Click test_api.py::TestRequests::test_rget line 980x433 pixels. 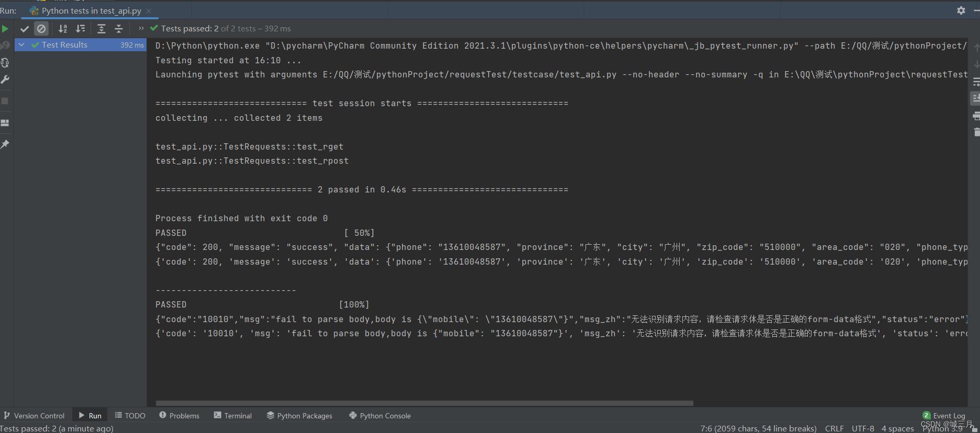(x=249, y=147)
